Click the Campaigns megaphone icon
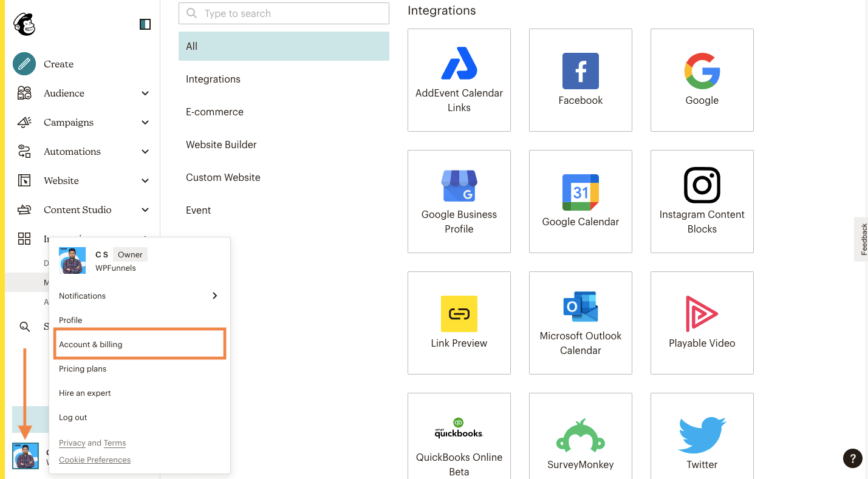 24,122
